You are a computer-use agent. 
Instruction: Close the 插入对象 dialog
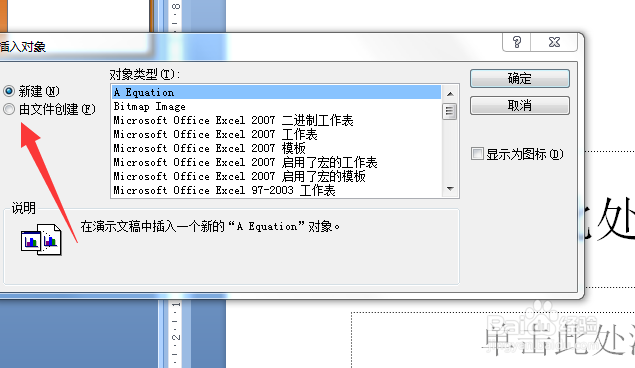[x=554, y=42]
